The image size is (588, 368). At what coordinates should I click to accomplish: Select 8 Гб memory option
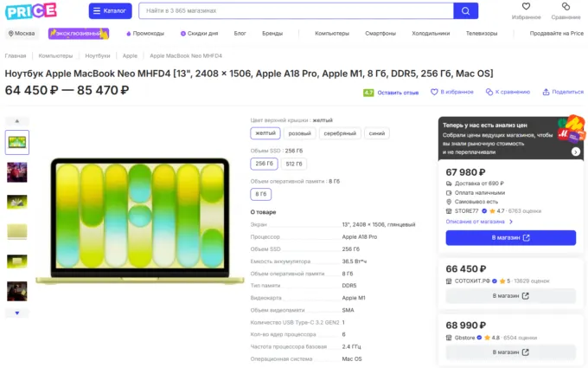coord(260,194)
